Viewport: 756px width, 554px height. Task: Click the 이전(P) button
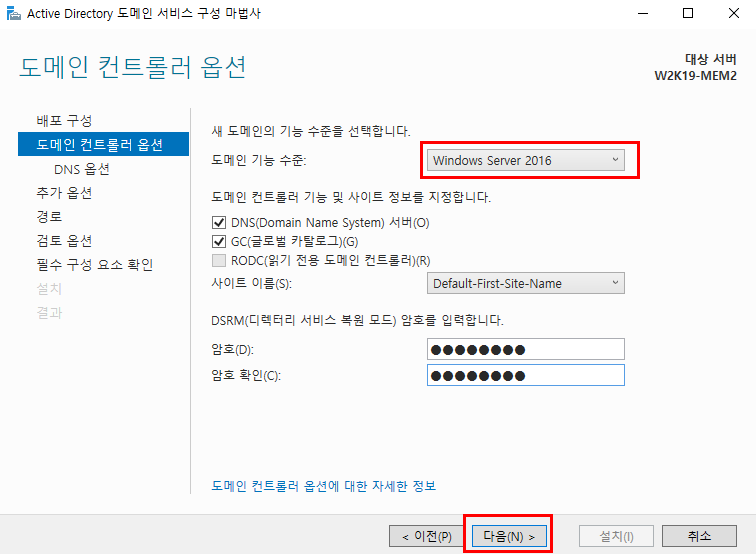[x=426, y=536]
